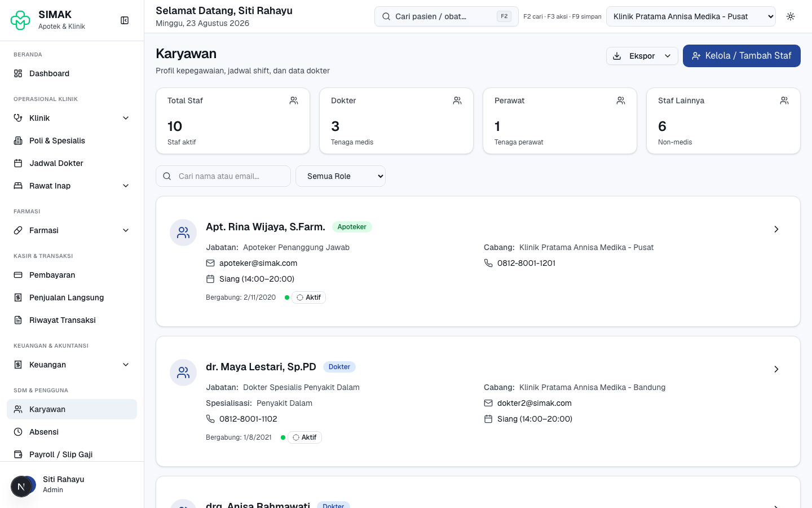The height and width of the screenshot is (508, 812).
Task: Click the Riwayat Transaksi document icon
Action: [x=18, y=320]
